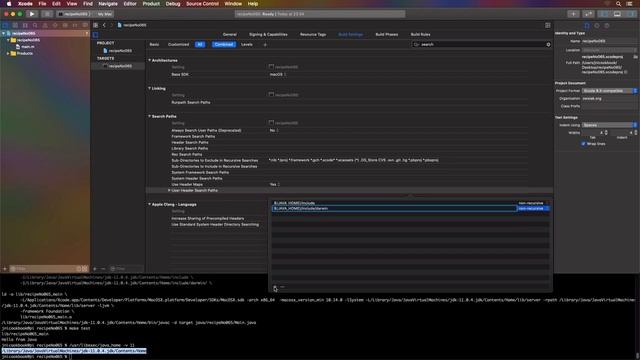This screenshot has height=360, width=640.
Task: Go forward with the jump bar right arrow
Action: pos(111,25)
